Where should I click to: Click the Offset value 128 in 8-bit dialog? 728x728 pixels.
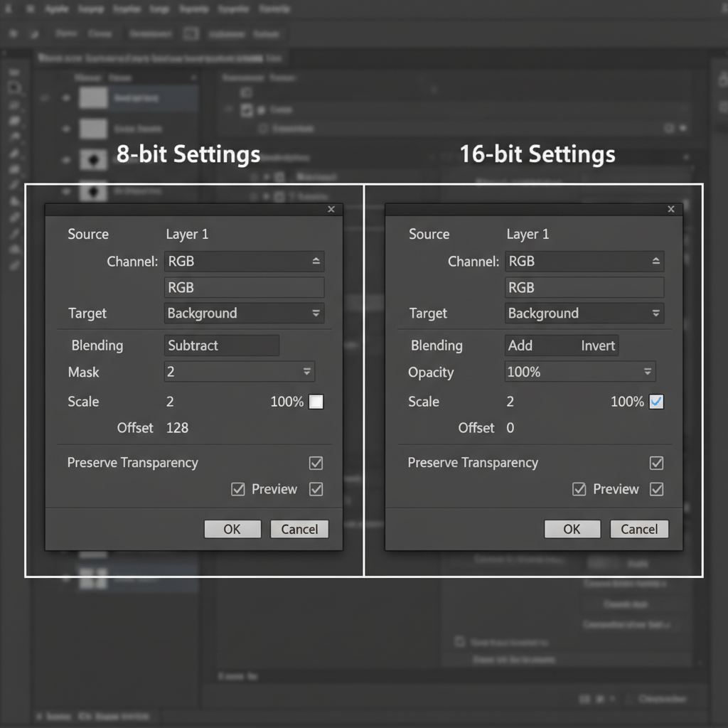tap(177, 428)
